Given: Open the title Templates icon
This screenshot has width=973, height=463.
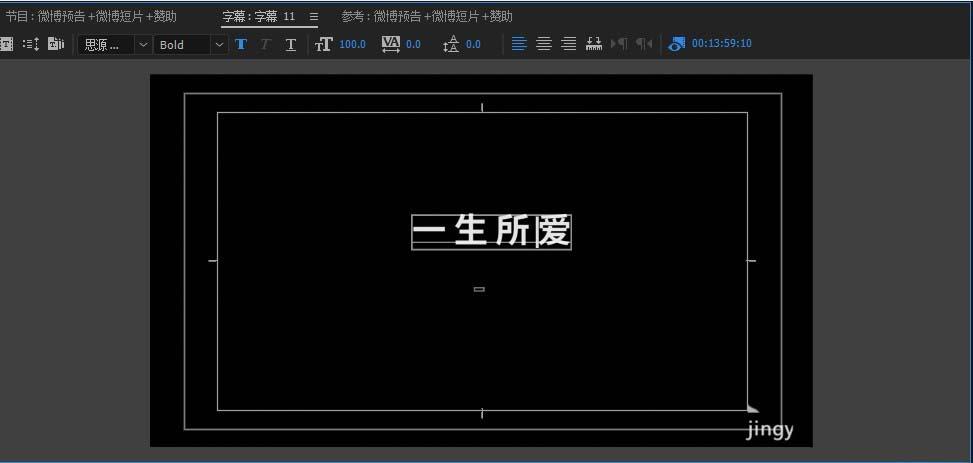Looking at the screenshot, I should pos(56,44).
